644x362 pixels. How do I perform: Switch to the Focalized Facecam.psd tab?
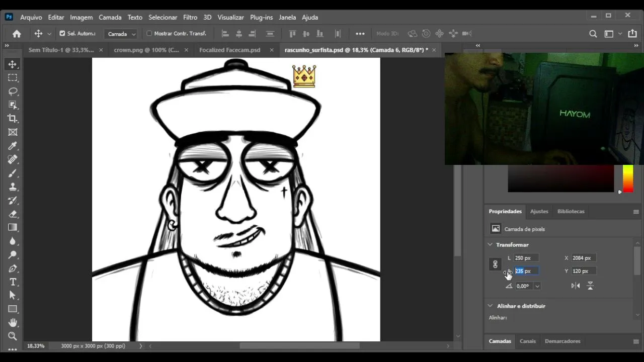point(230,50)
